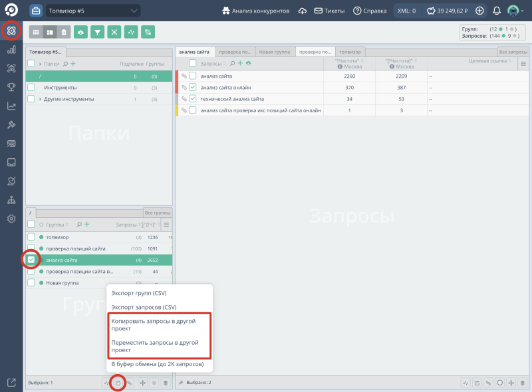532x392 pixels.
Task: Open the user avatar account menu
Action: pos(515,11)
